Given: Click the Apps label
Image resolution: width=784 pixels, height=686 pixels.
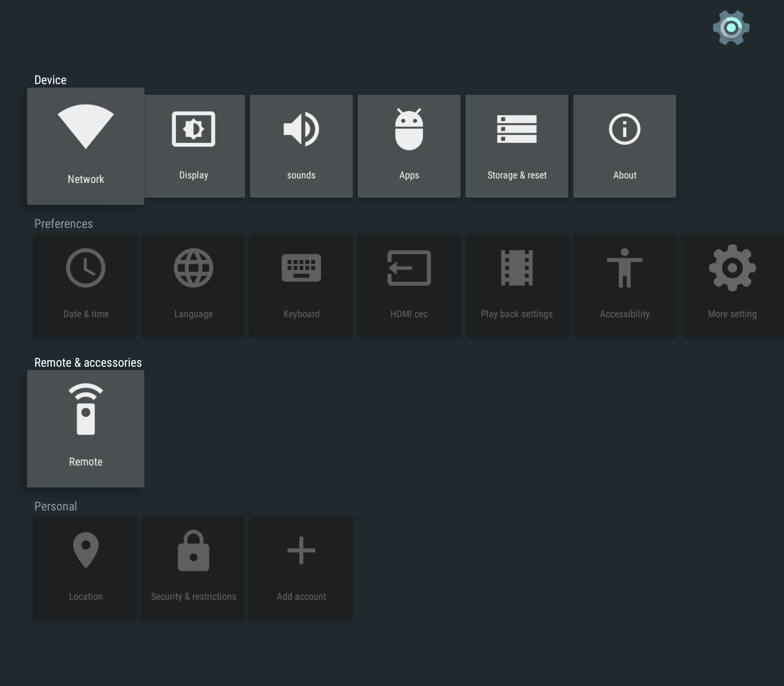Looking at the screenshot, I should pos(409,175).
